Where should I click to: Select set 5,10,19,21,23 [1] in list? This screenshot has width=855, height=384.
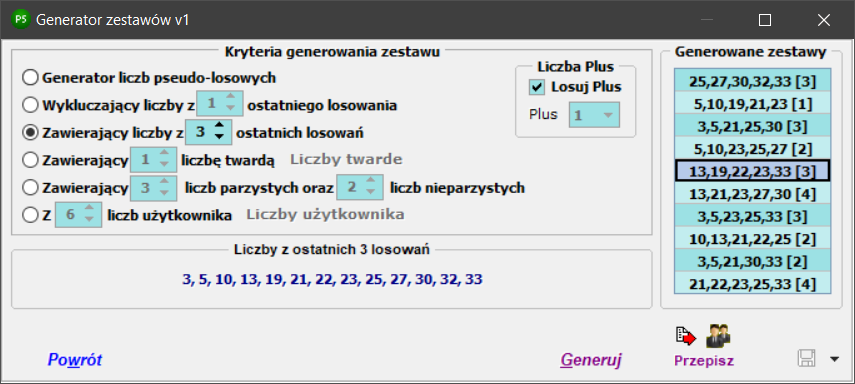pos(752,104)
